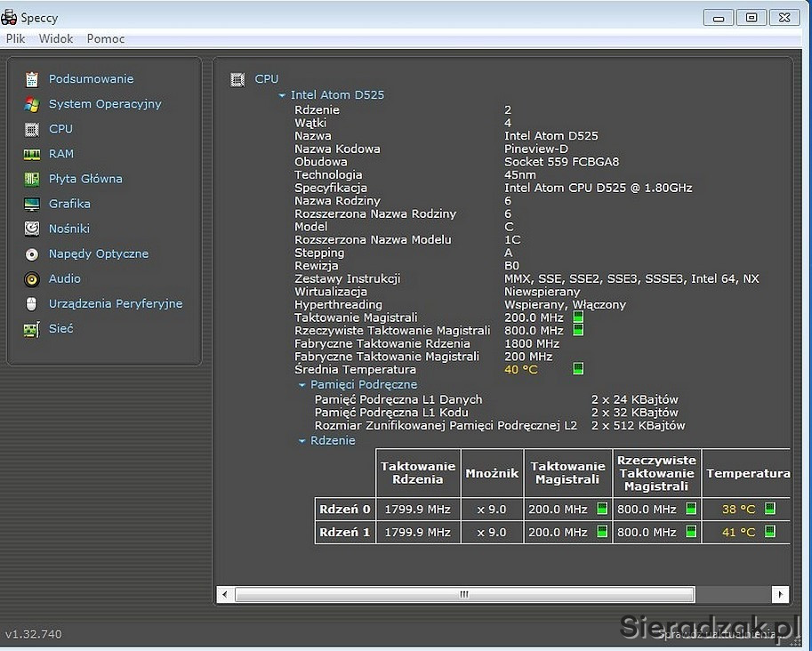Click the RAM memory stick icon
The width and height of the screenshot is (812, 651).
pyautogui.click(x=32, y=155)
